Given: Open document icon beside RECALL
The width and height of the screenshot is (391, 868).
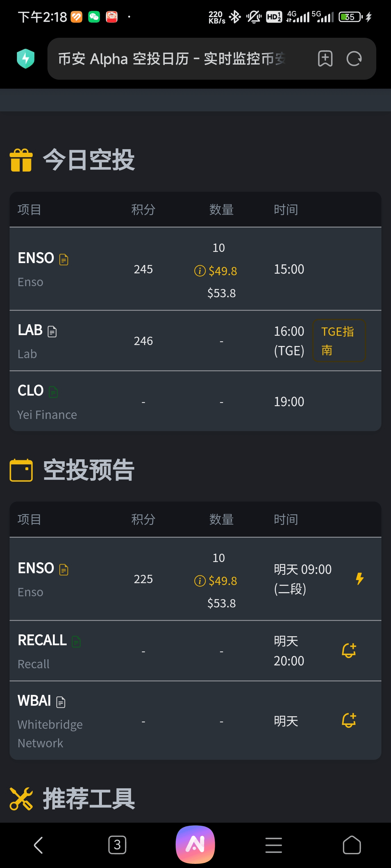Looking at the screenshot, I should [76, 642].
